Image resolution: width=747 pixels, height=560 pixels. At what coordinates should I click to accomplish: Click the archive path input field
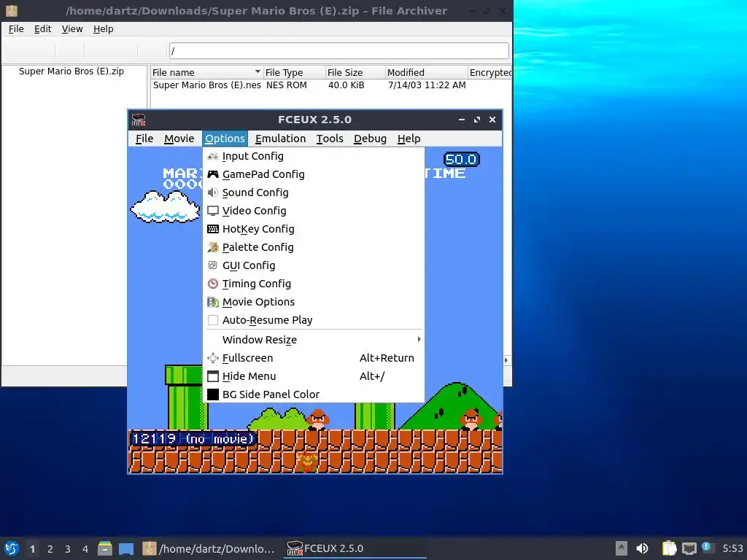[x=338, y=50]
